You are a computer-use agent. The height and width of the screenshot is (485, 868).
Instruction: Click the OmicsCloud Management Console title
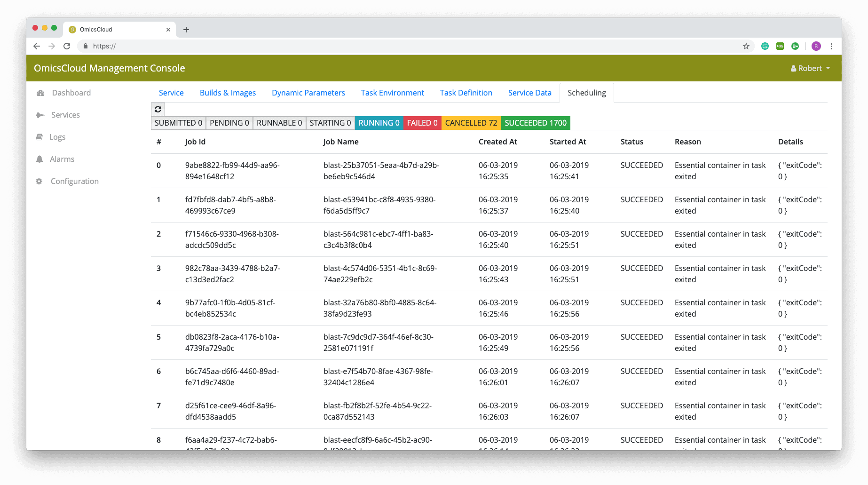110,68
